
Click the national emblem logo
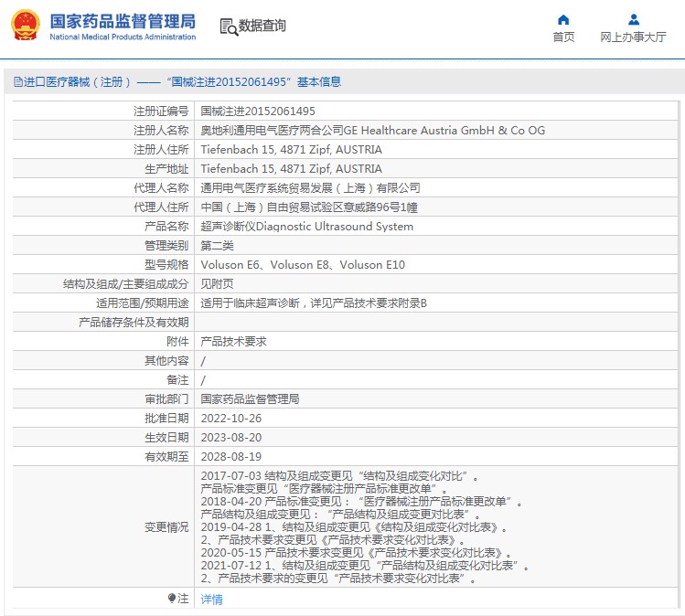(x=25, y=26)
